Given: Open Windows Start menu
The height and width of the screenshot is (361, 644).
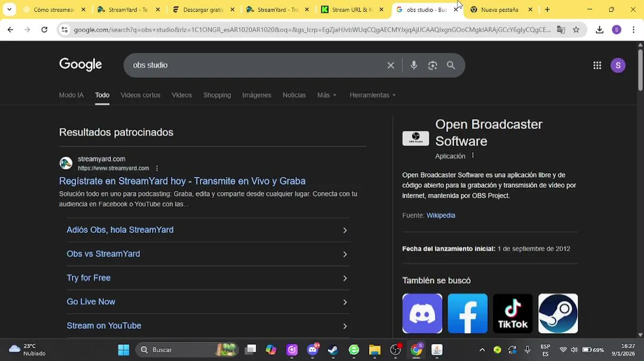Looking at the screenshot, I should [123, 349].
